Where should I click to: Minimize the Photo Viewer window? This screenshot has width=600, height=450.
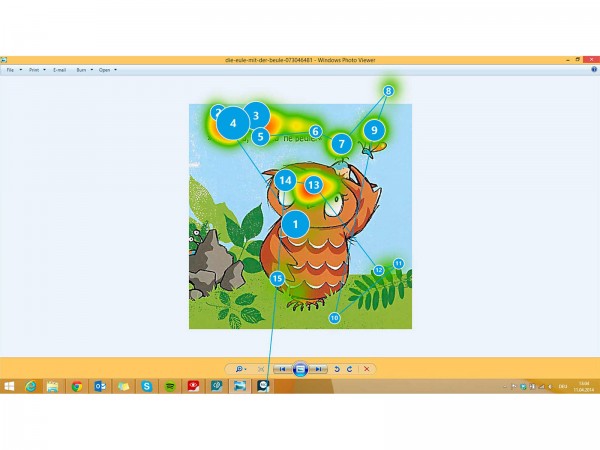[x=568, y=60]
